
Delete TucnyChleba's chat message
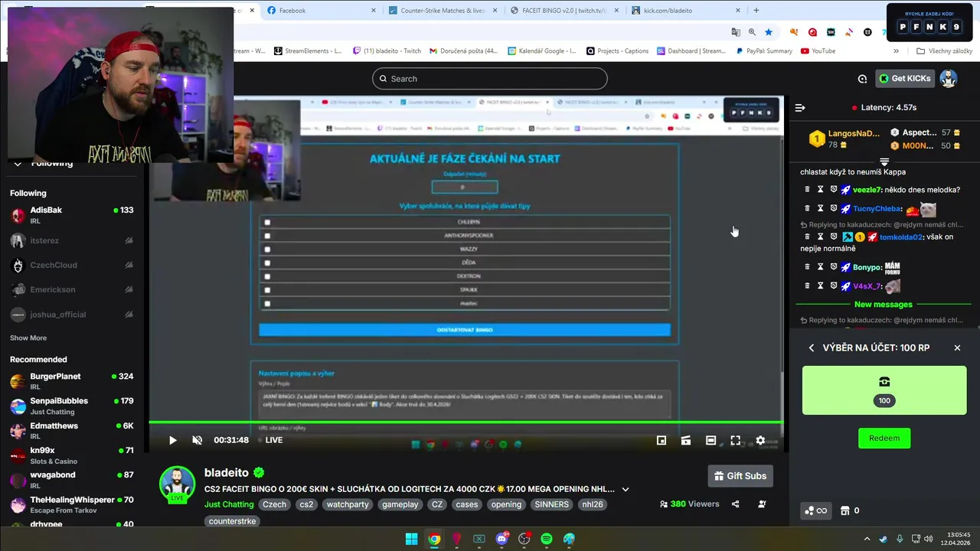tap(807, 208)
